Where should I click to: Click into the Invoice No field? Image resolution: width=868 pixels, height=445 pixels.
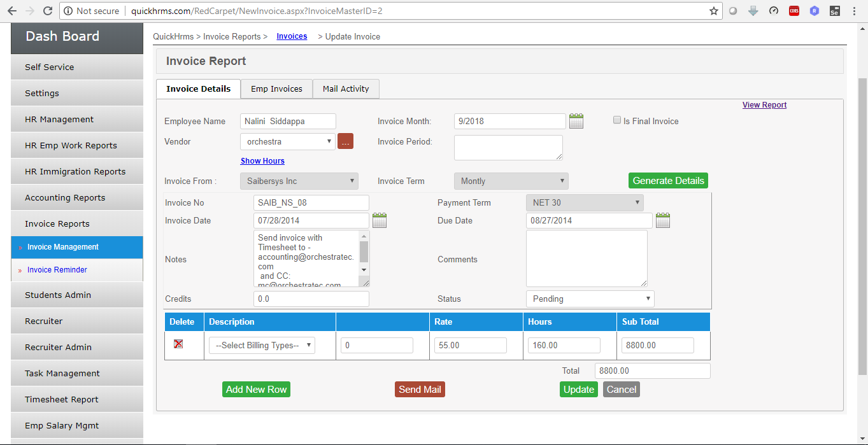[x=311, y=202]
